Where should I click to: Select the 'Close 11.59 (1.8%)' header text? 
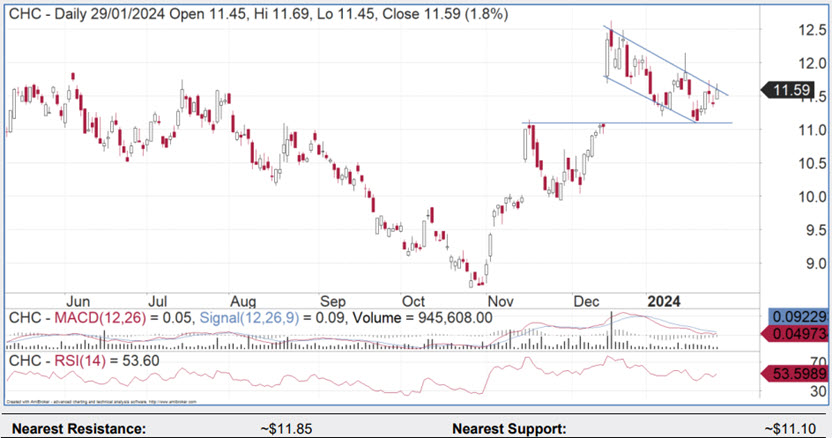pyautogui.click(x=445, y=14)
